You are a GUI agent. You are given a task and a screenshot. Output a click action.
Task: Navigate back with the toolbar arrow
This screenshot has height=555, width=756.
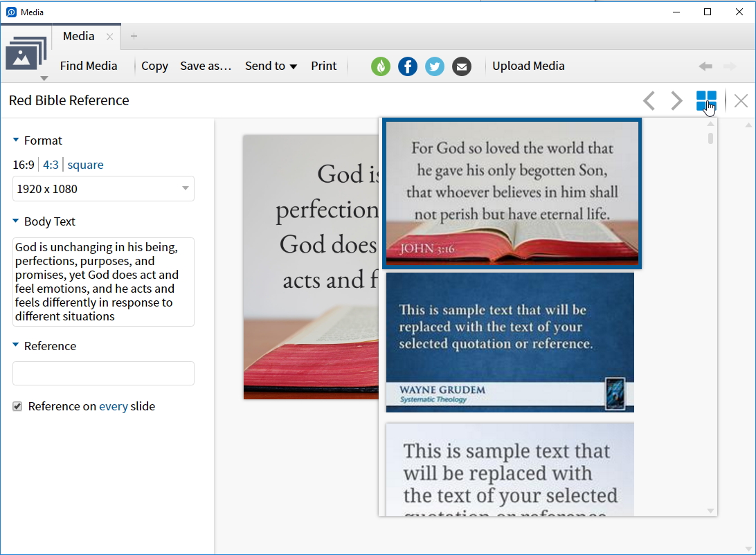click(x=705, y=66)
